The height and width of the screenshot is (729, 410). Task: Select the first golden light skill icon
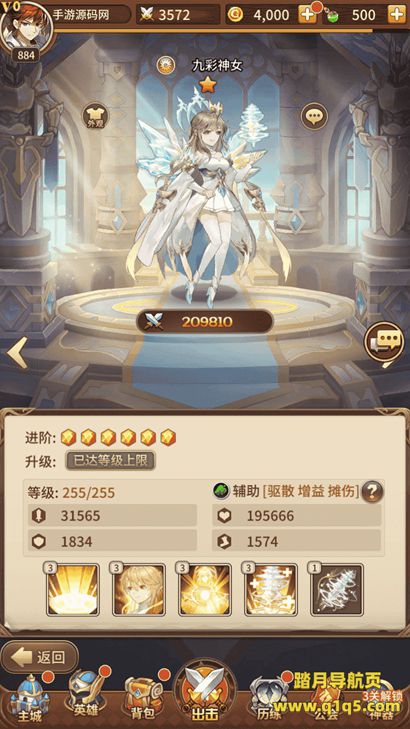pyautogui.click(x=72, y=590)
